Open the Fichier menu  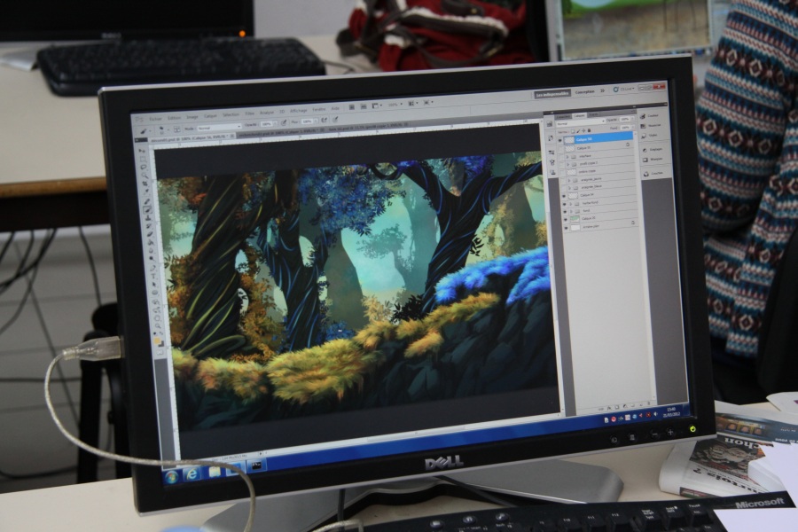tap(156, 117)
